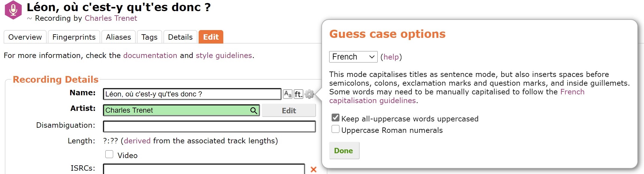
Task: Go to the Overview tab
Action: (x=25, y=37)
